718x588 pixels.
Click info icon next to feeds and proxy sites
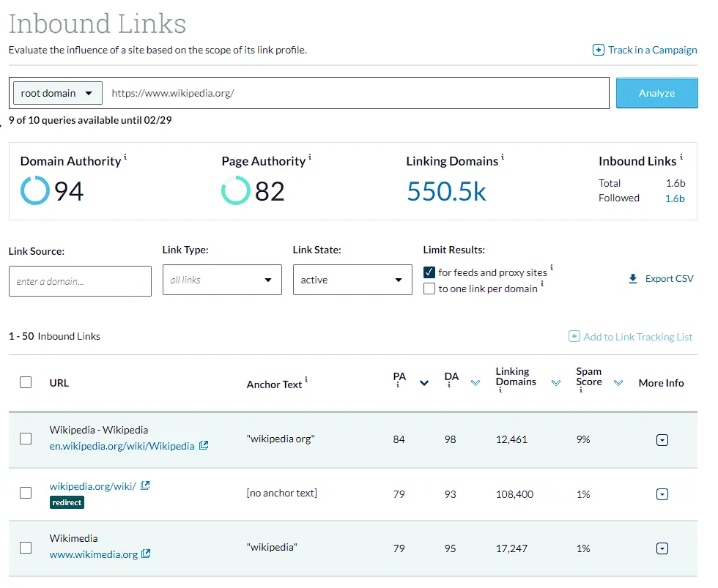tap(551, 267)
